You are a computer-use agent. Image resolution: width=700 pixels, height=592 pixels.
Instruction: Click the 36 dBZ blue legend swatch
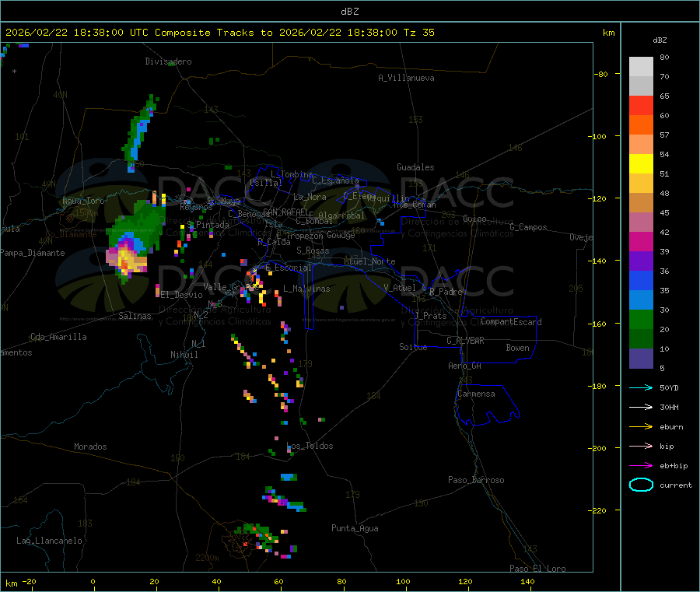click(x=641, y=280)
